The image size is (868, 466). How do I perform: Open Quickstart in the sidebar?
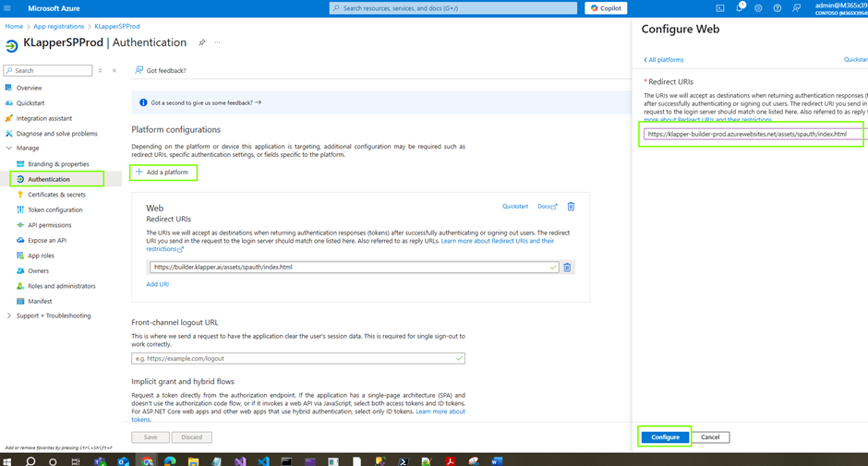coord(30,103)
